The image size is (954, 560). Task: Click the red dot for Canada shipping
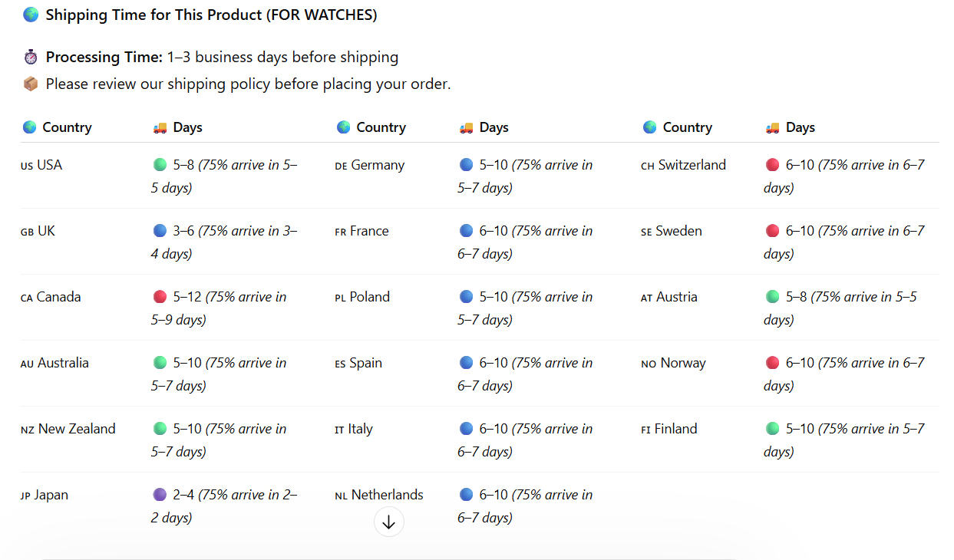pyautogui.click(x=160, y=297)
